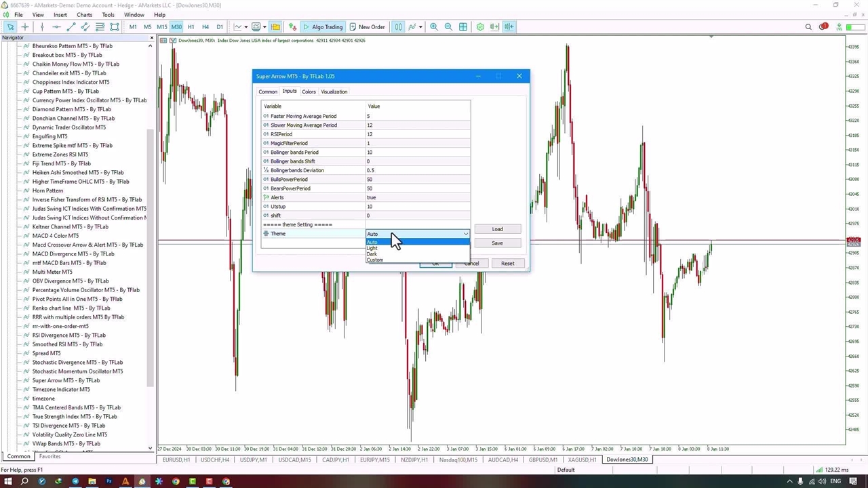This screenshot has width=868, height=488.
Task: Click the search icon in toolbar
Action: 808,27
